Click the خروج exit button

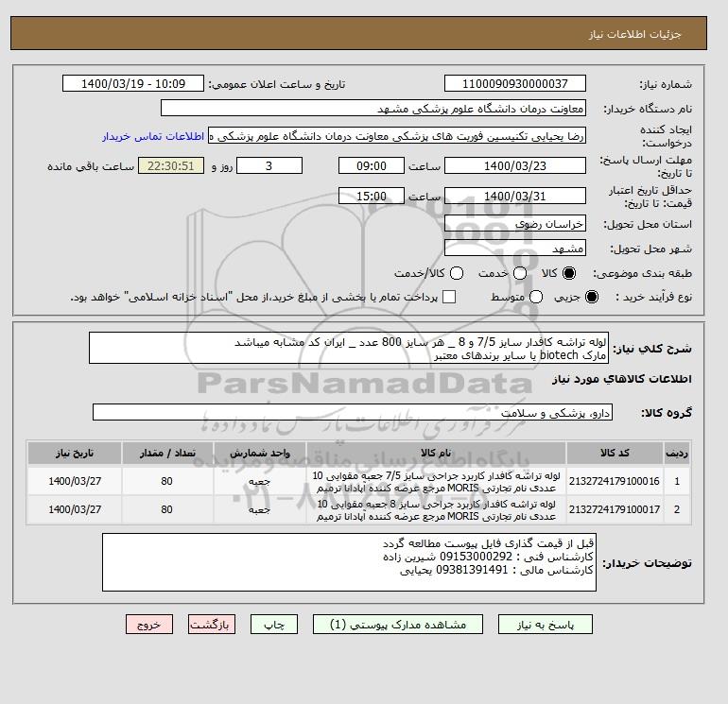click(x=149, y=625)
